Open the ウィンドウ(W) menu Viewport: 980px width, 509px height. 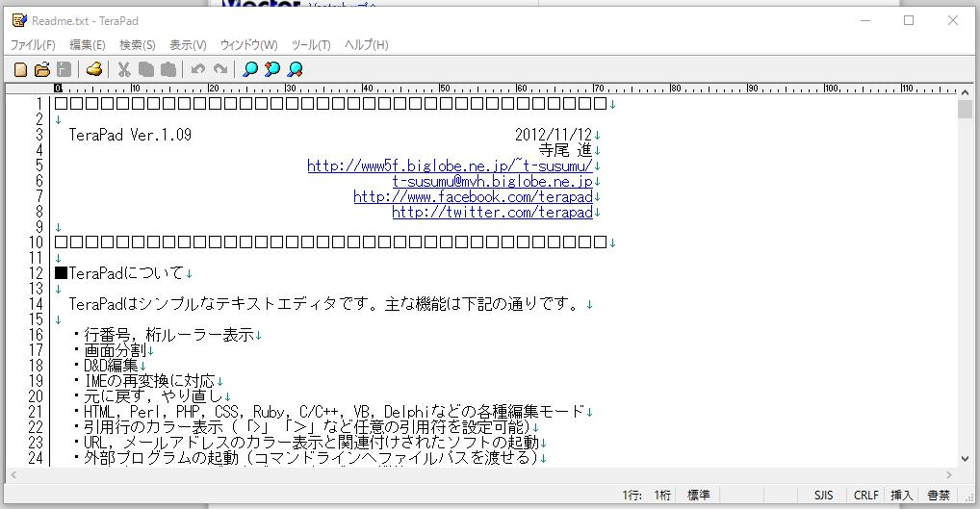[248, 45]
